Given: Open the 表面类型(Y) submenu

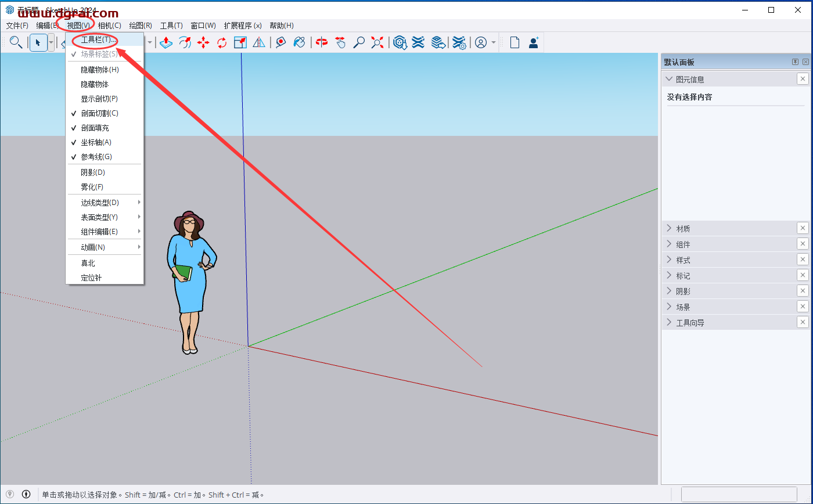Looking at the screenshot, I should point(105,217).
